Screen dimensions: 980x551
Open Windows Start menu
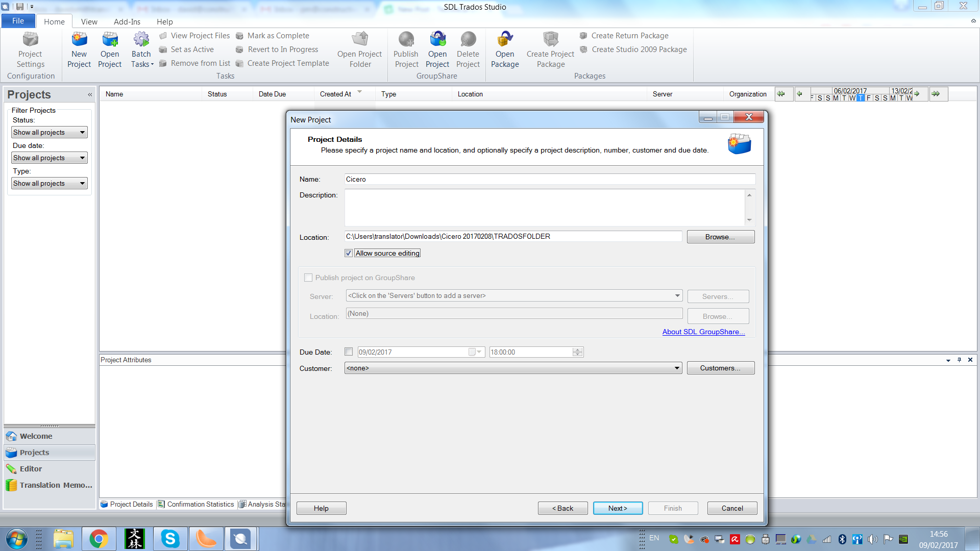pos(16,539)
